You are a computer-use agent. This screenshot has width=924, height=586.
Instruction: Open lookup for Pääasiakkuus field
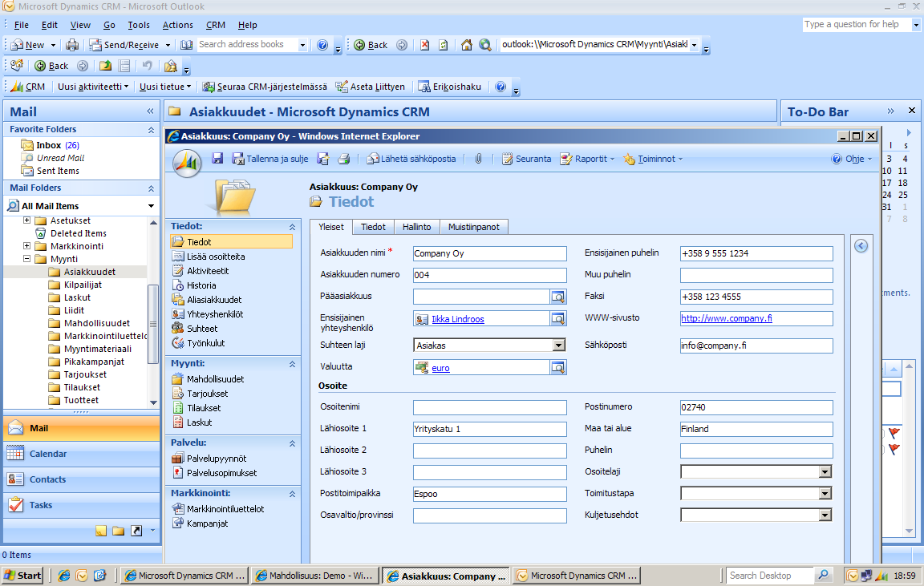[x=557, y=297]
